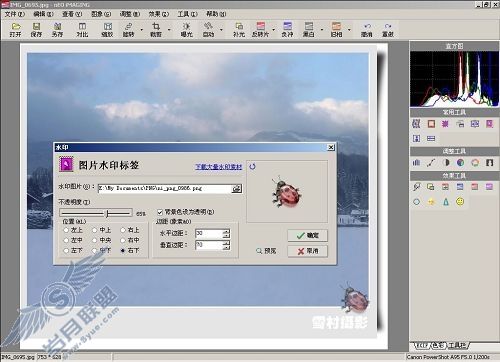Click the portrait silhouette icon in 调整工具
This screenshot has height=362, width=500.
[x=489, y=163]
